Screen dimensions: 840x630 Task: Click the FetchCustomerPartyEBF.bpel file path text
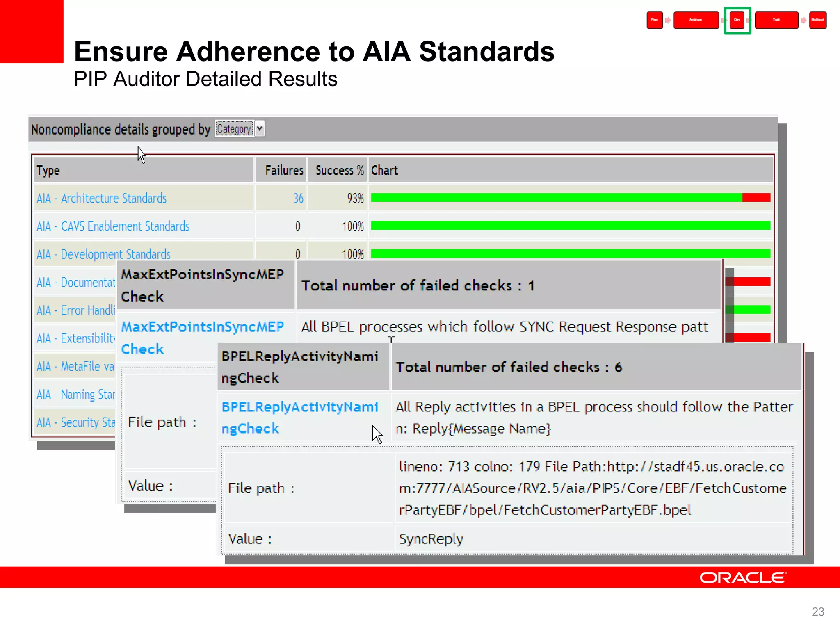(x=592, y=488)
